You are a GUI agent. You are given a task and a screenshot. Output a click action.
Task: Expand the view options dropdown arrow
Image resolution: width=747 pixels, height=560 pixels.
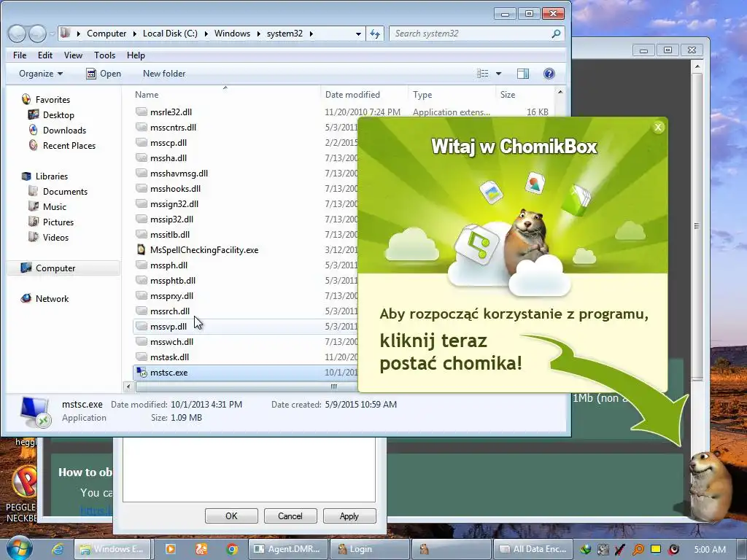tap(499, 74)
